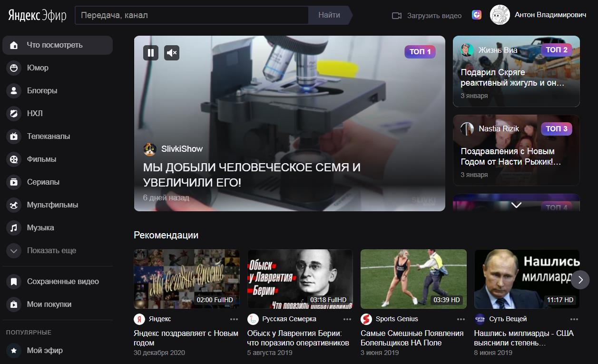Open the Яндекс Эфир logo link
The height and width of the screenshot is (364, 598).
coord(37,15)
